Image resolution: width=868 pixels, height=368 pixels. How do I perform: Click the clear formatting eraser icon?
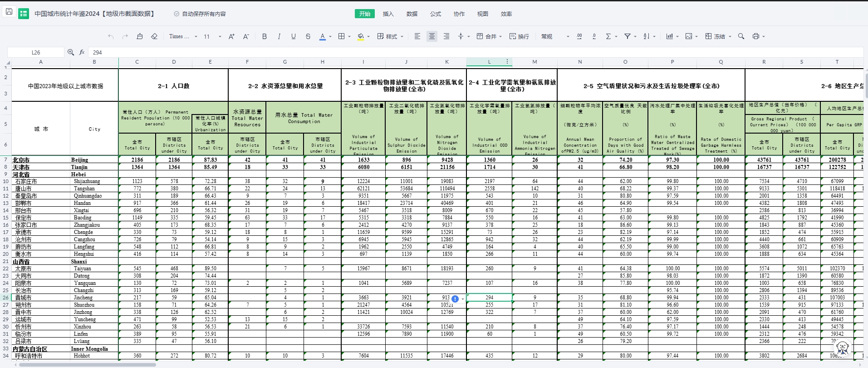tap(154, 36)
